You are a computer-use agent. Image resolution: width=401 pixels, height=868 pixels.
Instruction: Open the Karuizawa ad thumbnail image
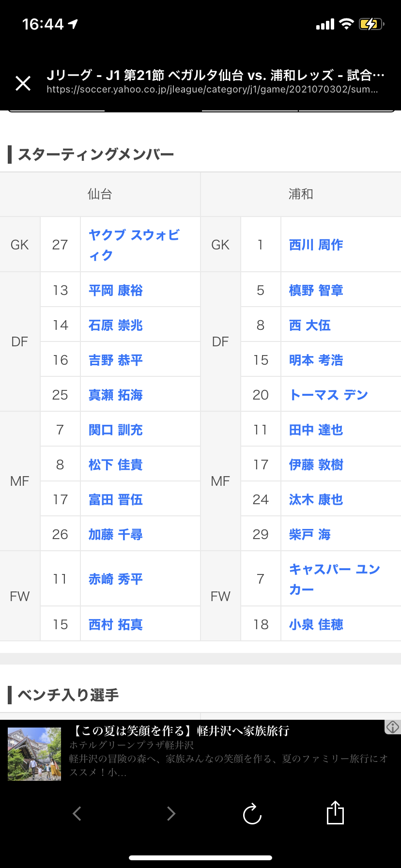tap(34, 754)
